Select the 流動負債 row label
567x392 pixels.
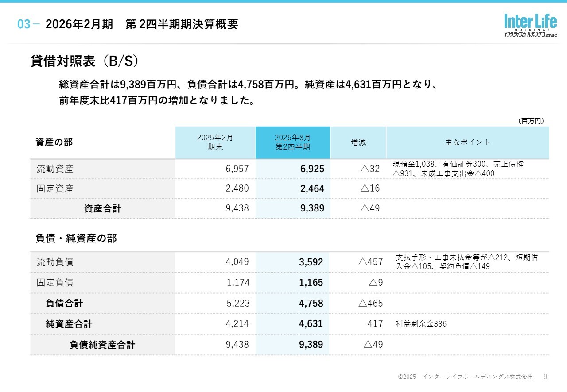tap(55, 262)
